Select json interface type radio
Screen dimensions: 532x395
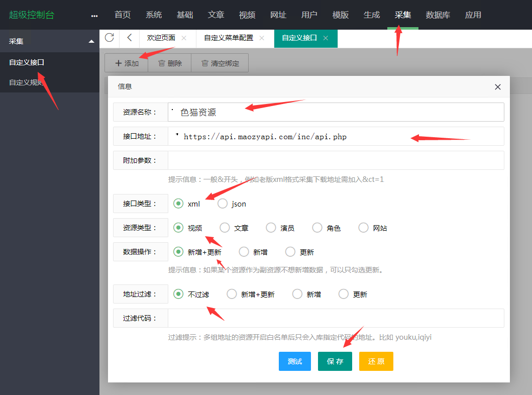[x=223, y=204]
